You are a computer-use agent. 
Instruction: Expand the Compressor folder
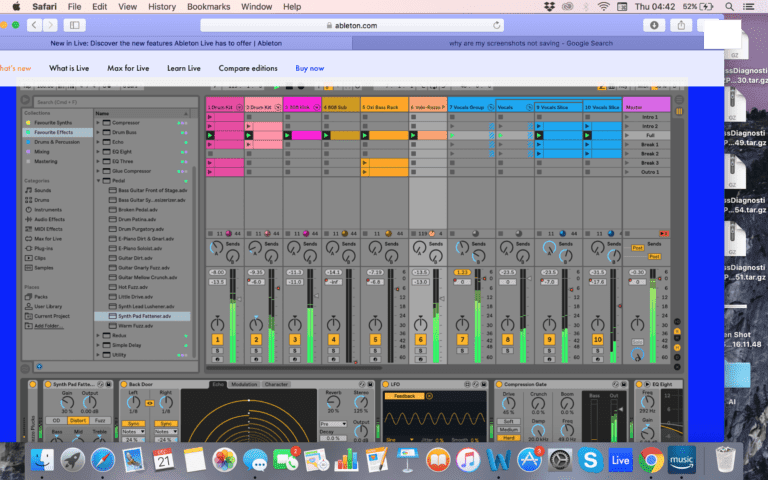pos(98,123)
